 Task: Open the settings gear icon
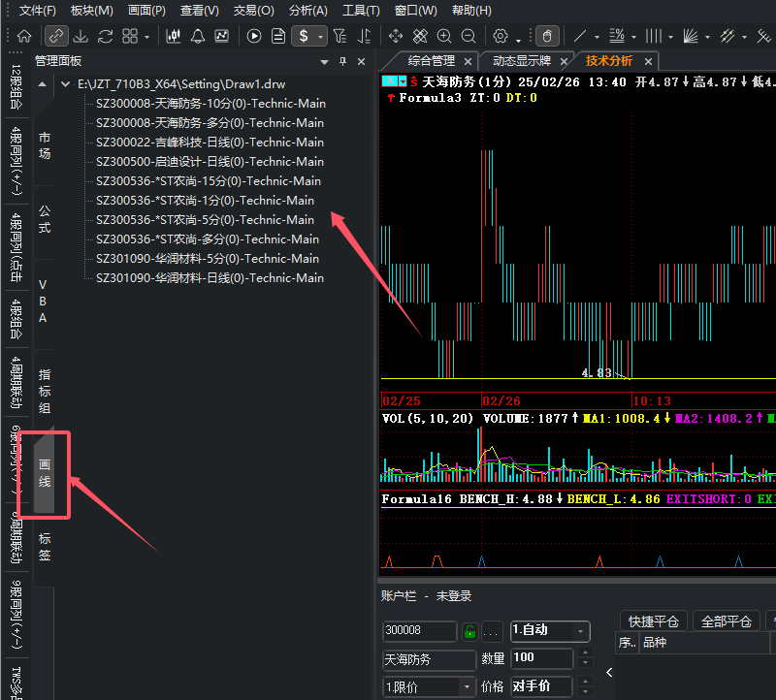501,36
